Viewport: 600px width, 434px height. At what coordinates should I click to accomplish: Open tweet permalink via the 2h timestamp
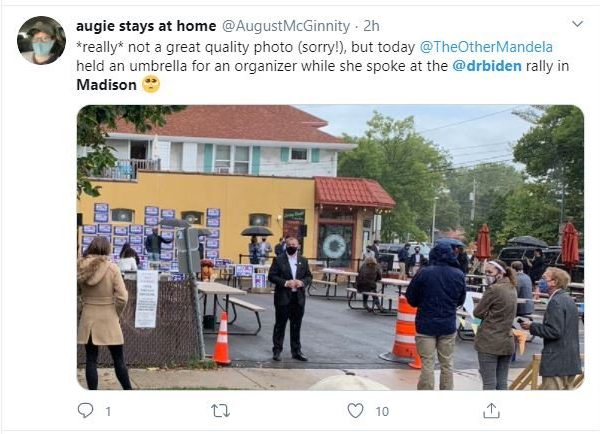click(371, 26)
